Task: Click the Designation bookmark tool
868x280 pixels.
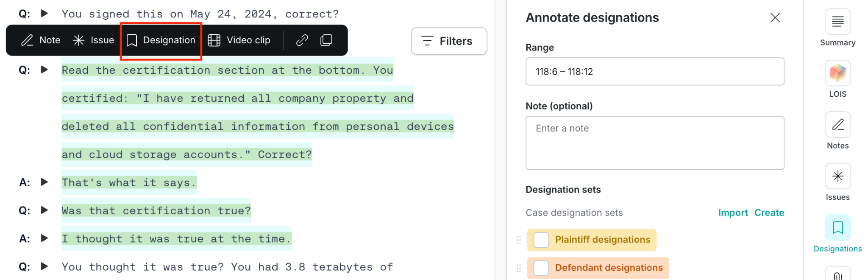Action: click(161, 40)
